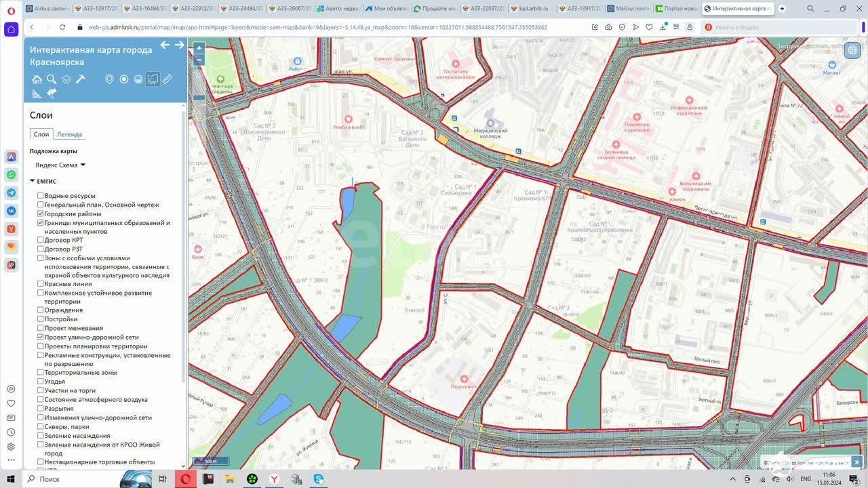This screenshot has height=488, width=868.
Task: Collapse the ЕМГИС layer group
Action: [33, 181]
